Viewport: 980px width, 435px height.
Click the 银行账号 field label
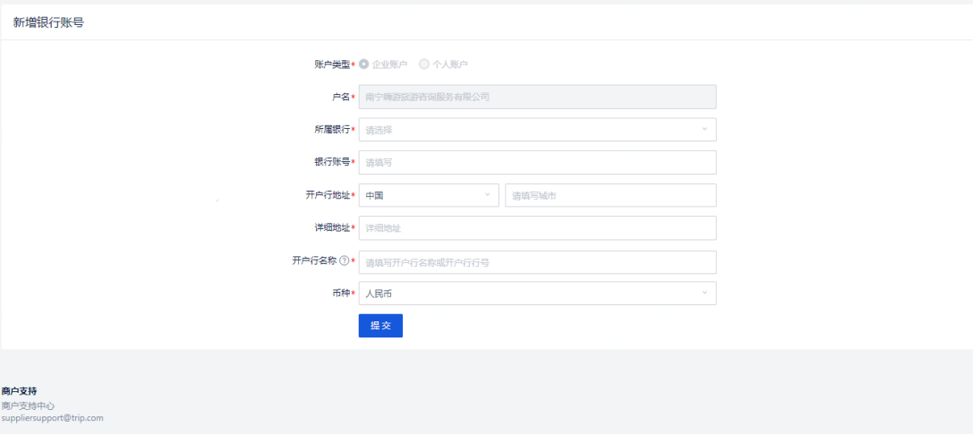[x=331, y=162]
